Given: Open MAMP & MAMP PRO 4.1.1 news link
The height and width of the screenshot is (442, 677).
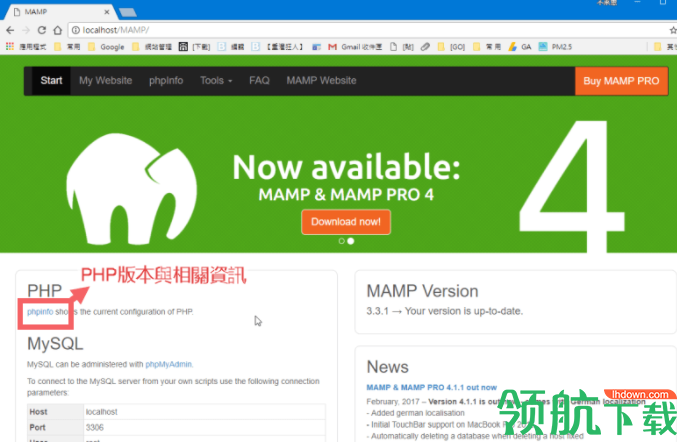Looking at the screenshot, I should pos(431,387).
